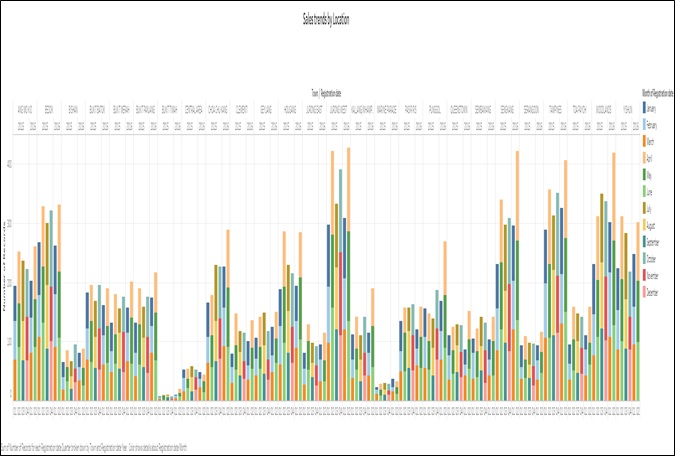Viewport: 675px width, 456px height.
Task: Click the chart caption text at bottom
Action: [x=94, y=447]
